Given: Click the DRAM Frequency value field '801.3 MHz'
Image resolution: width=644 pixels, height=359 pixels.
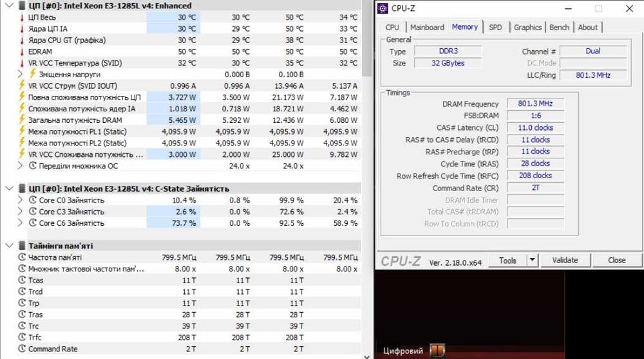Looking at the screenshot, I should (x=535, y=104).
